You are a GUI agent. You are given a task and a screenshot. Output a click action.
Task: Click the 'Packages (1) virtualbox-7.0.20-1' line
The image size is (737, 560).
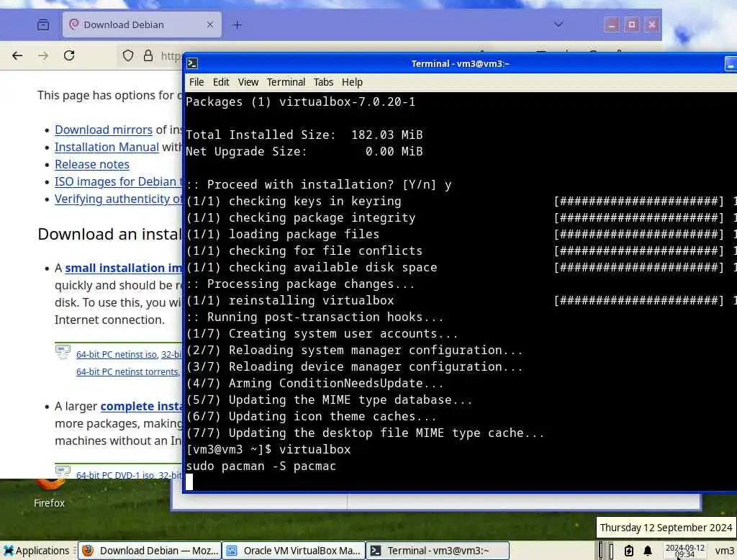(x=301, y=102)
